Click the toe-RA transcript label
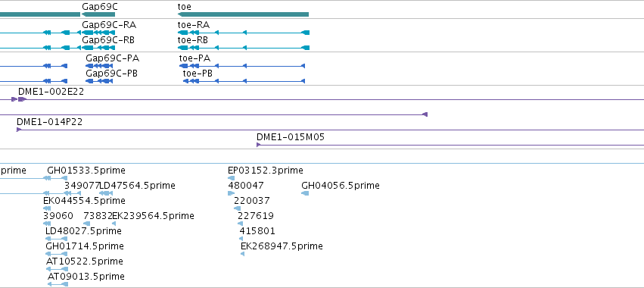The image size is (644, 288). click(x=194, y=25)
